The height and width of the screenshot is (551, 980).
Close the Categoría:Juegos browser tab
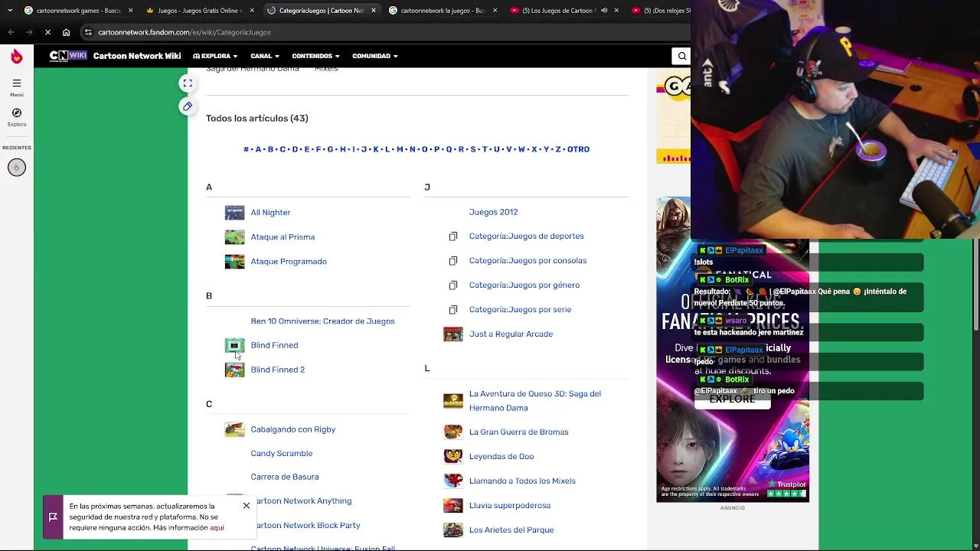coord(374,11)
